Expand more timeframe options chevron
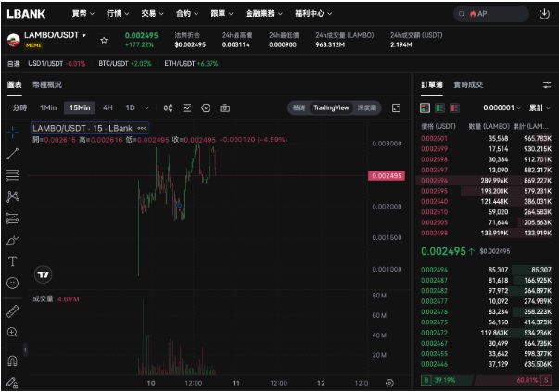The width and height of the screenshot is (559, 392). (x=146, y=108)
